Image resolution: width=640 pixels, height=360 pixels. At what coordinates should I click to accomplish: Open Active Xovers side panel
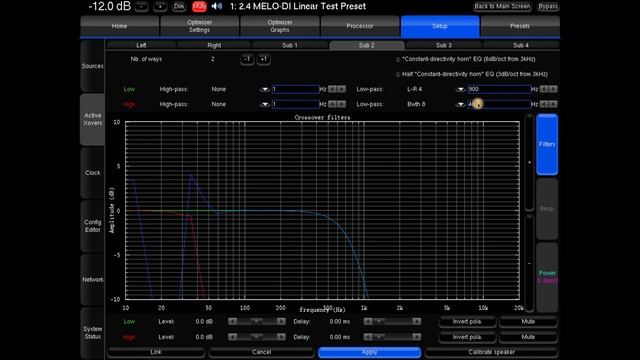pyautogui.click(x=93, y=119)
